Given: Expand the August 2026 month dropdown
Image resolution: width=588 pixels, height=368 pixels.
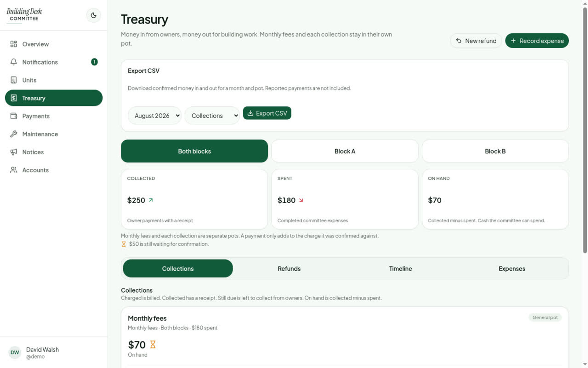Looking at the screenshot, I should [155, 116].
